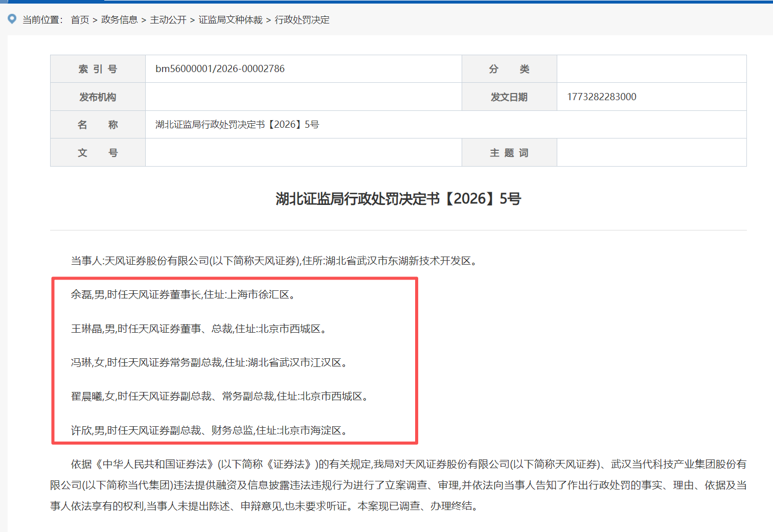Open 主动公开 breadcrumb link

coord(168,20)
